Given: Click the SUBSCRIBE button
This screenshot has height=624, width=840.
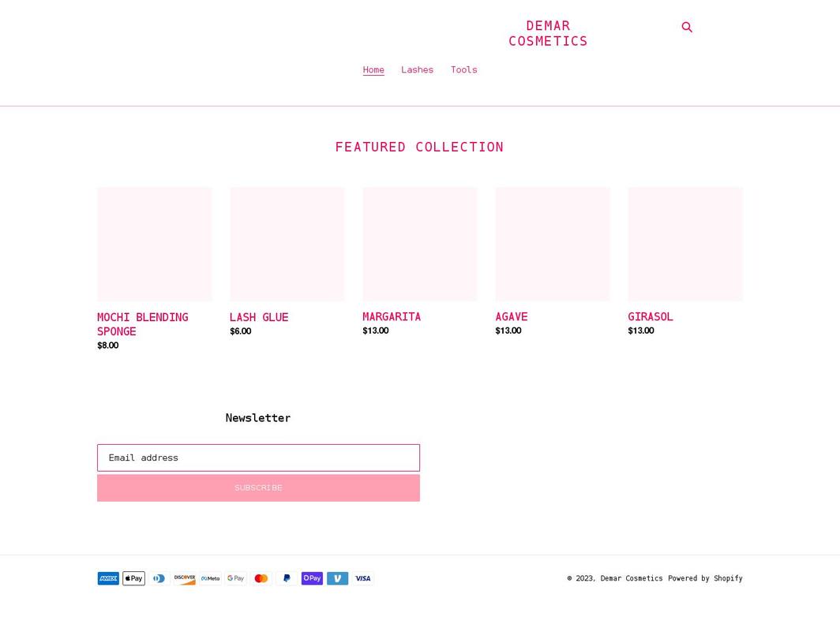Looking at the screenshot, I should pyautogui.click(x=258, y=488).
